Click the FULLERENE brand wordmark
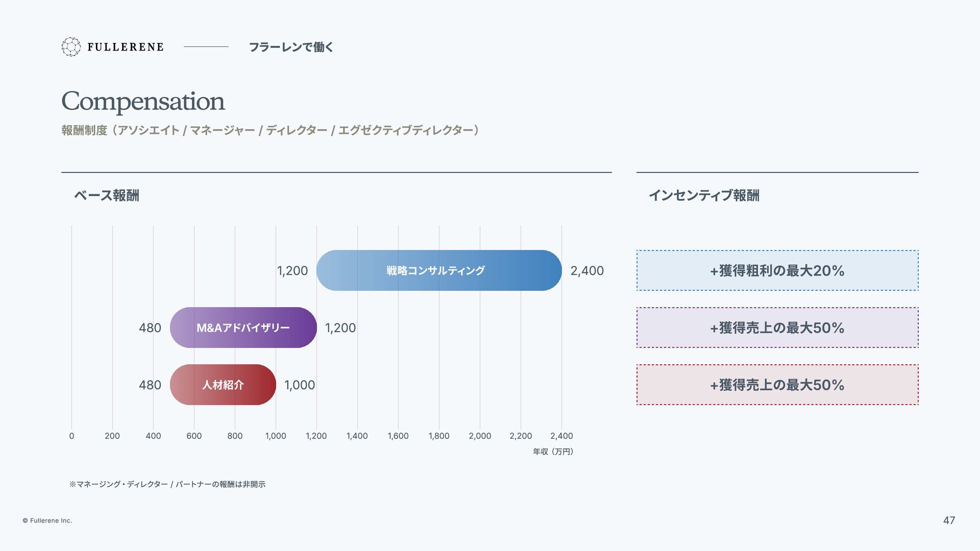The width and height of the screenshot is (980, 551). click(126, 47)
